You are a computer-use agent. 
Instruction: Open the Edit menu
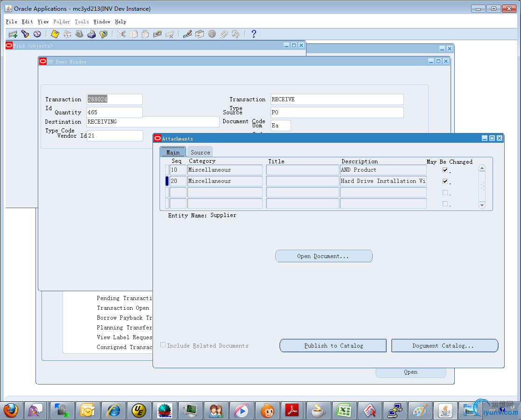pyautogui.click(x=27, y=21)
